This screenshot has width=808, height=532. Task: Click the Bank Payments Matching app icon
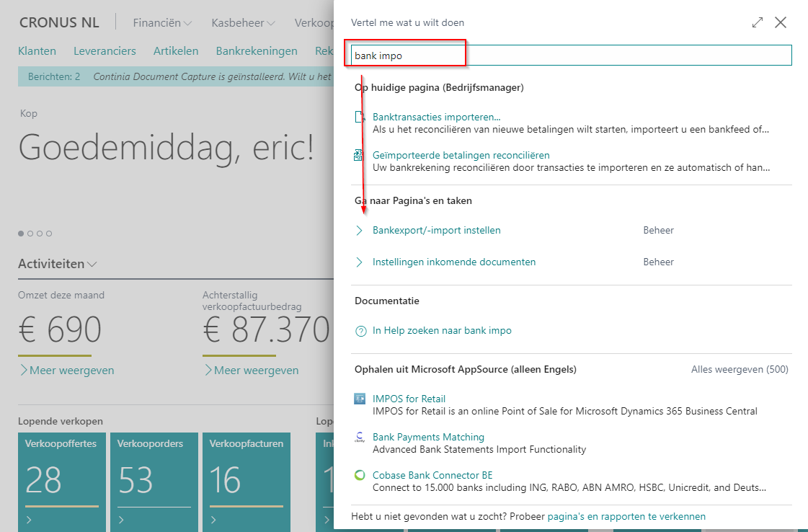360,437
